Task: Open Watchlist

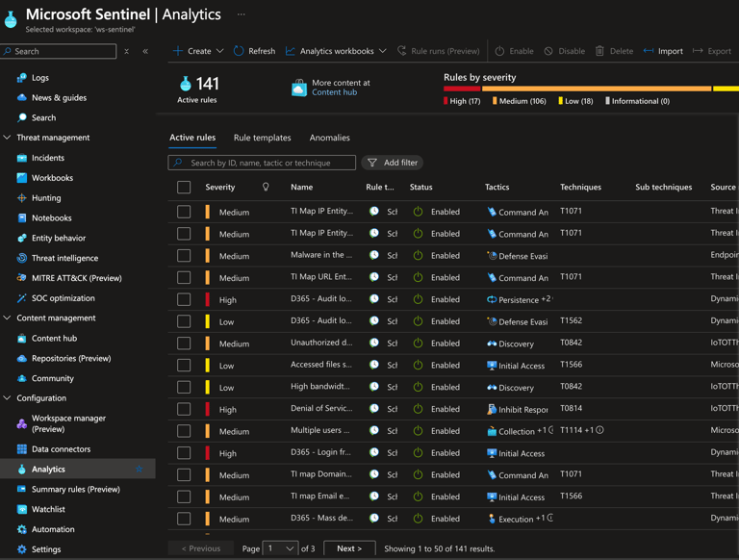Action: 48,509
